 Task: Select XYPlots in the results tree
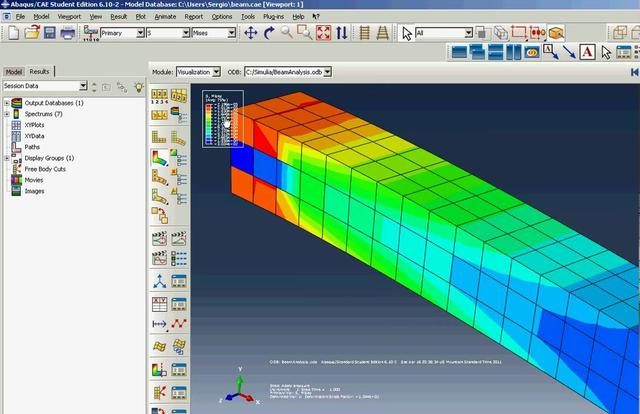(x=34, y=125)
